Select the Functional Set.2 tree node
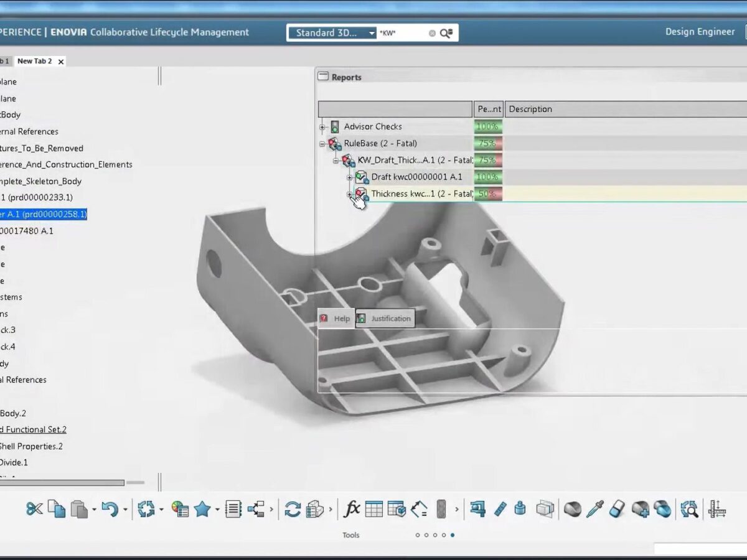 33,429
